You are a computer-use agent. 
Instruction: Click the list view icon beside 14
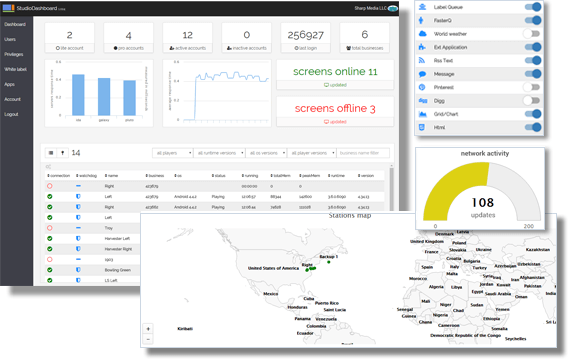point(51,153)
